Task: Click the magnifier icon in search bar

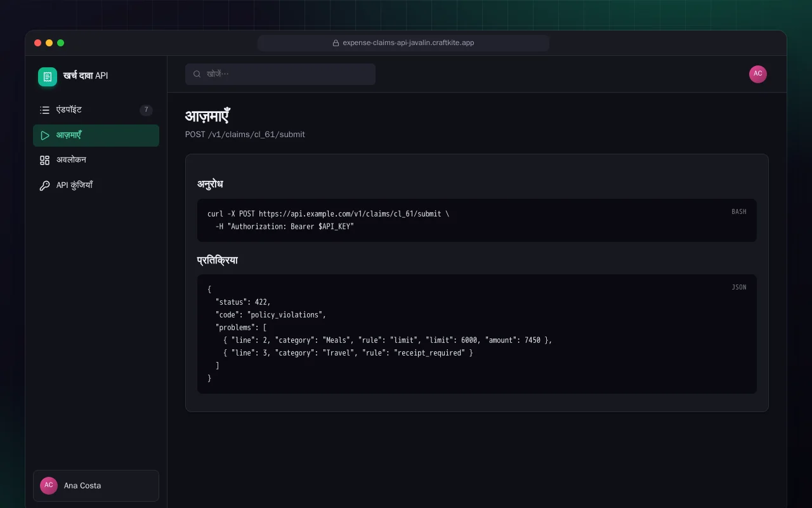Action: click(x=197, y=74)
